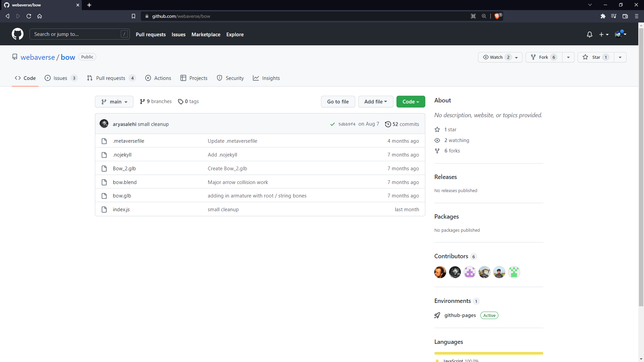Open bow.glb file

pos(122,196)
